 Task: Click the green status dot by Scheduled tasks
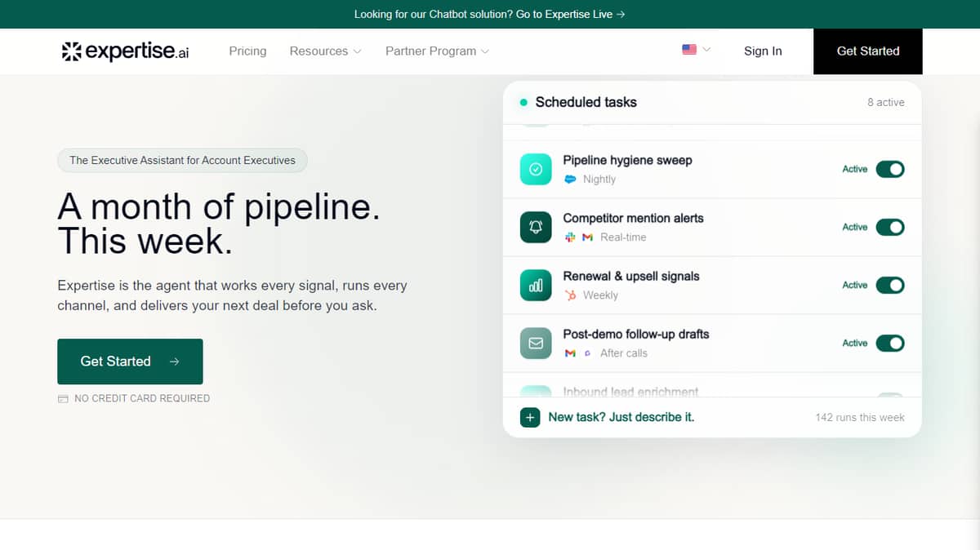[523, 103]
